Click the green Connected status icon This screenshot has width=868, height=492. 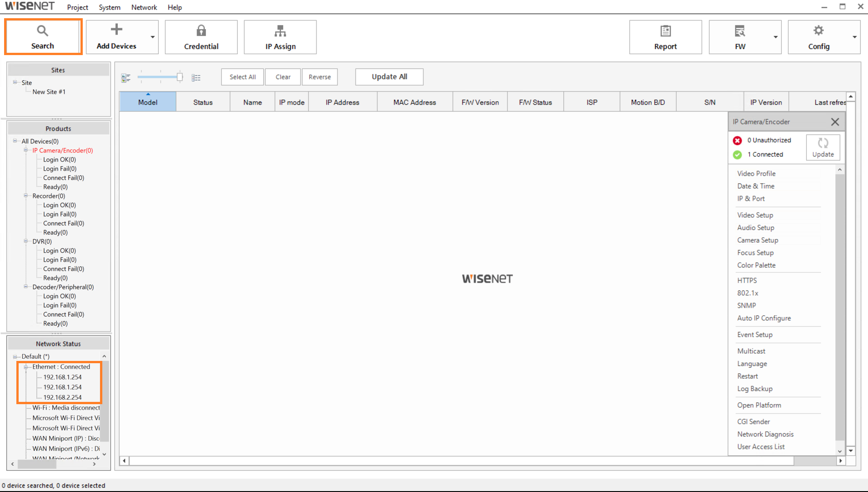tap(738, 155)
